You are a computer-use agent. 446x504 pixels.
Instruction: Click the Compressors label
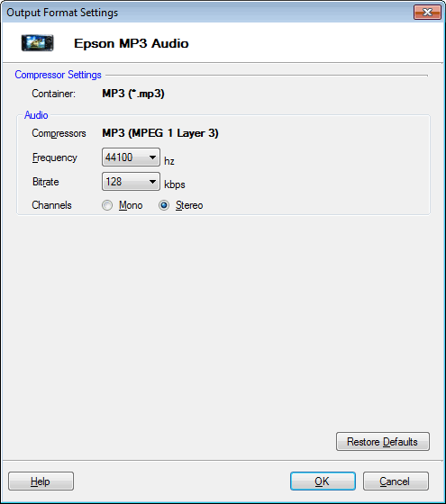coord(59,133)
